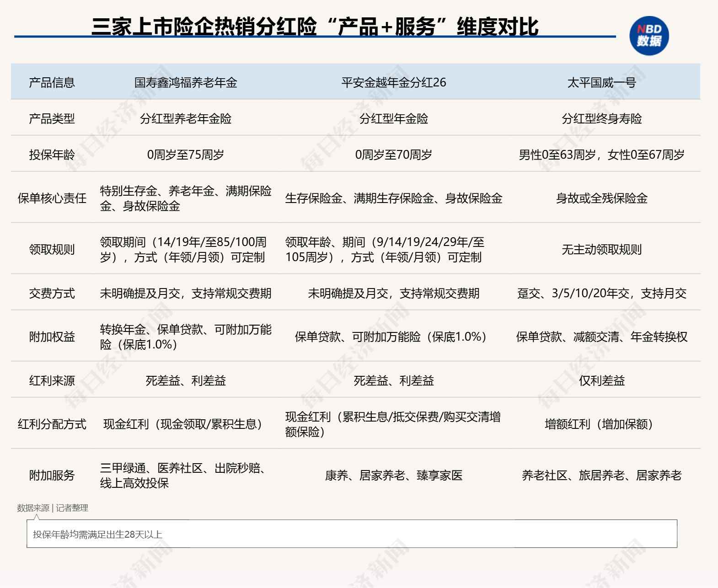Click the 领取规则 row label
Screen dimensions: 718x588
pos(52,249)
